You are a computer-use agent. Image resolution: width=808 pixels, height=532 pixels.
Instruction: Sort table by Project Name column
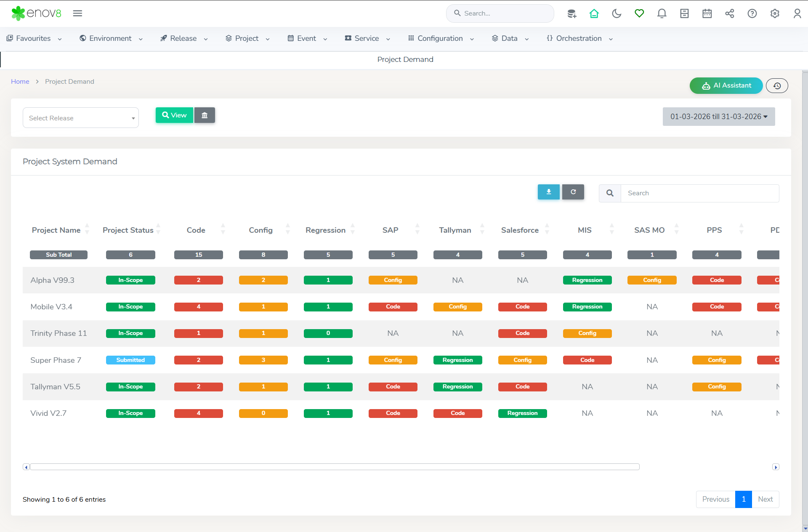(56, 230)
